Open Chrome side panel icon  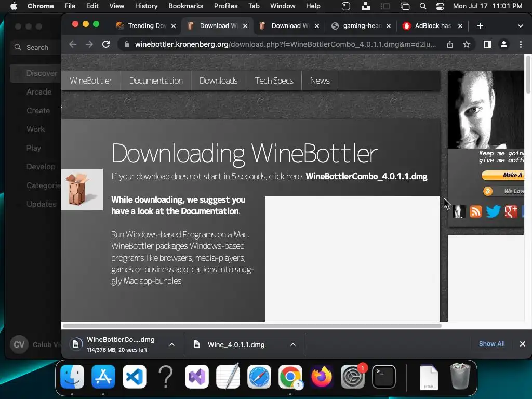pos(487,44)
